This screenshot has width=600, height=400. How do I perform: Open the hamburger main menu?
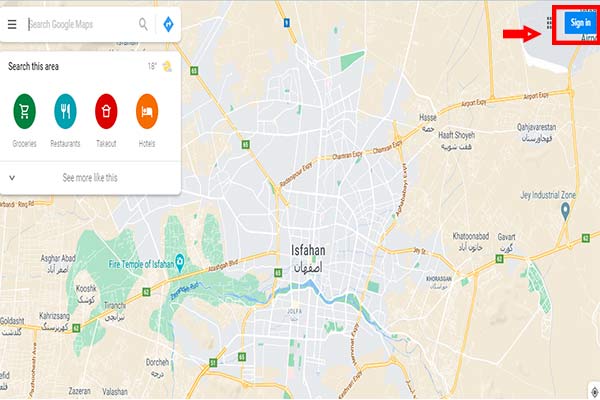[x=12, y=24]
